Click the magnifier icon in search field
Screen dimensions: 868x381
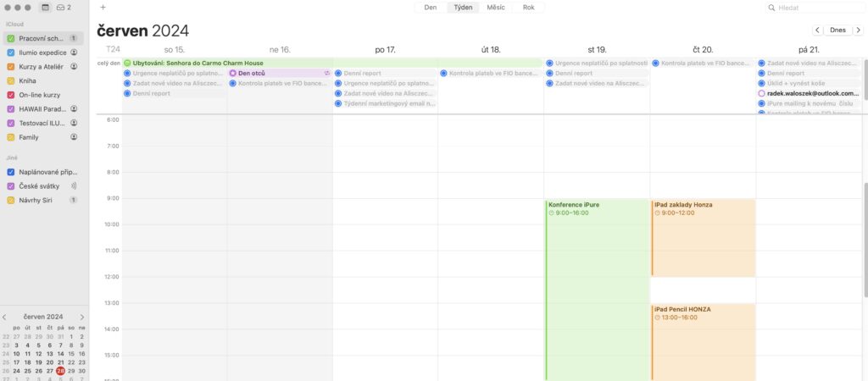point(771,7)
